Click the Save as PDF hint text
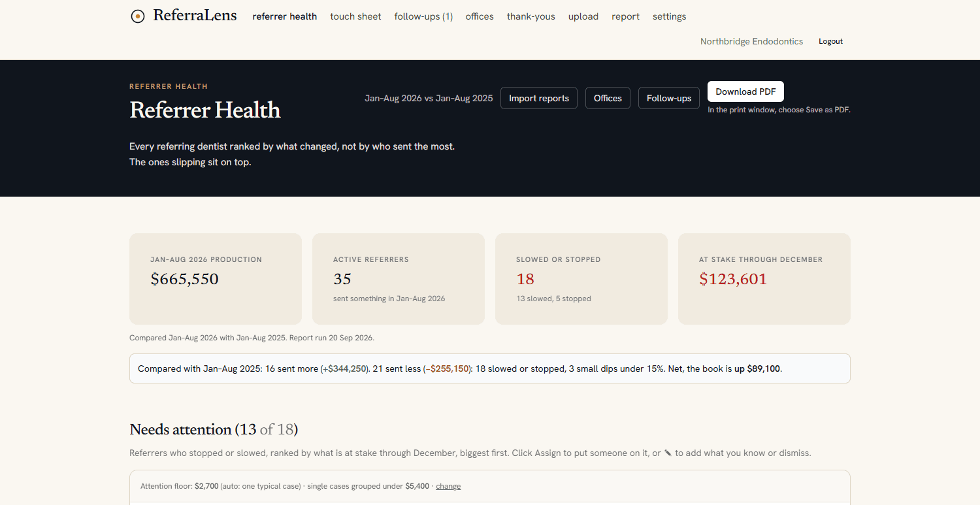The width and height of the screenshot is (980, 505). (779, 110)
